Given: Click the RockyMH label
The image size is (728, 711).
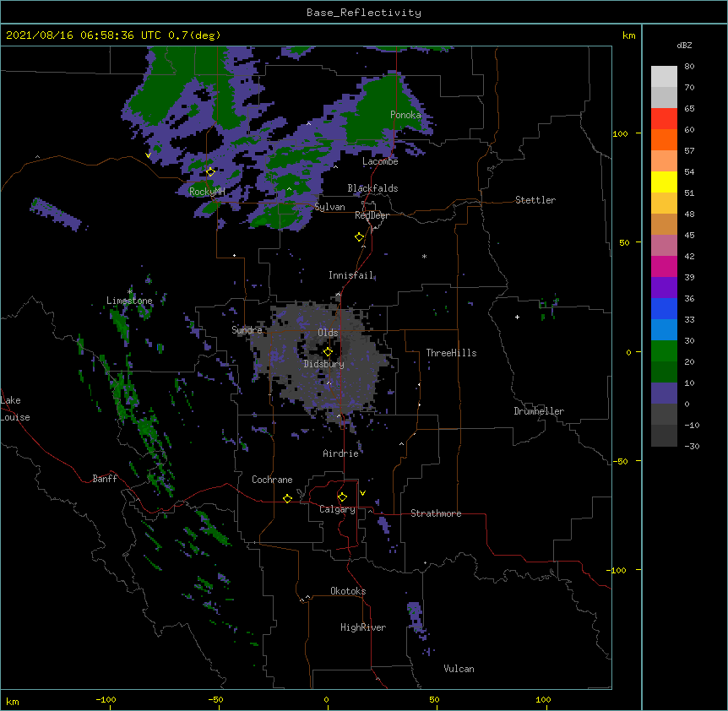Looking at the screenshot, I should pos(207,192).
